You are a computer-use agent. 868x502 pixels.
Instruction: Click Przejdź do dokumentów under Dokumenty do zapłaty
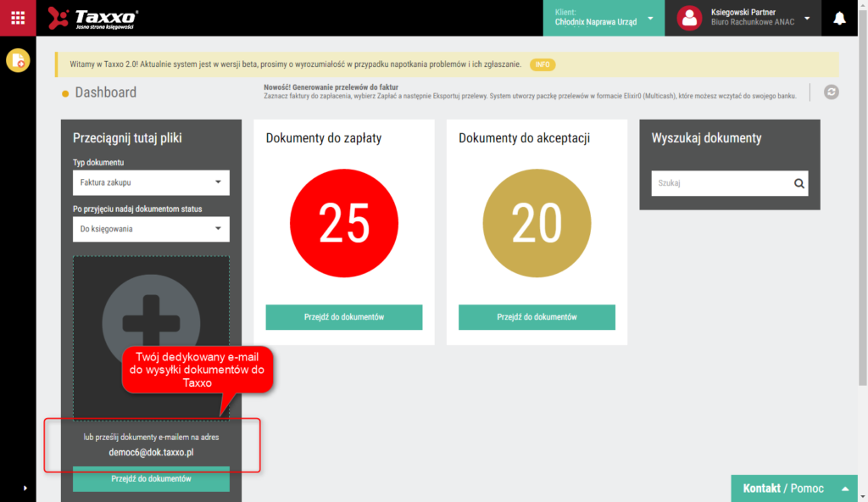coord(344,317)
